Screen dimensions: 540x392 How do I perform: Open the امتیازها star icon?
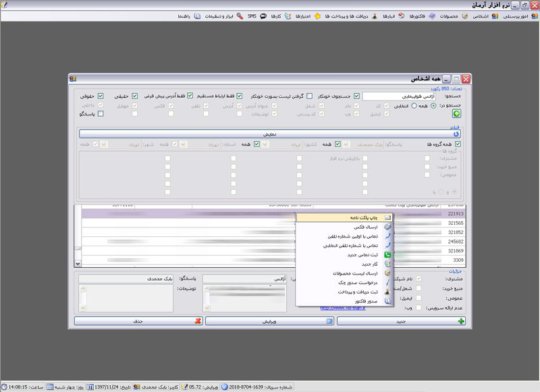pos(317,16)
